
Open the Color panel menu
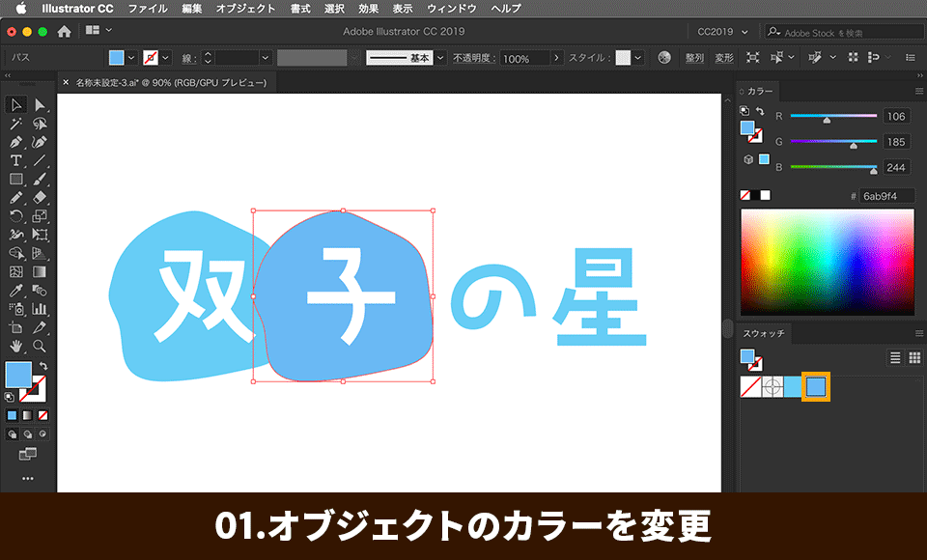[x=918, y=91]
